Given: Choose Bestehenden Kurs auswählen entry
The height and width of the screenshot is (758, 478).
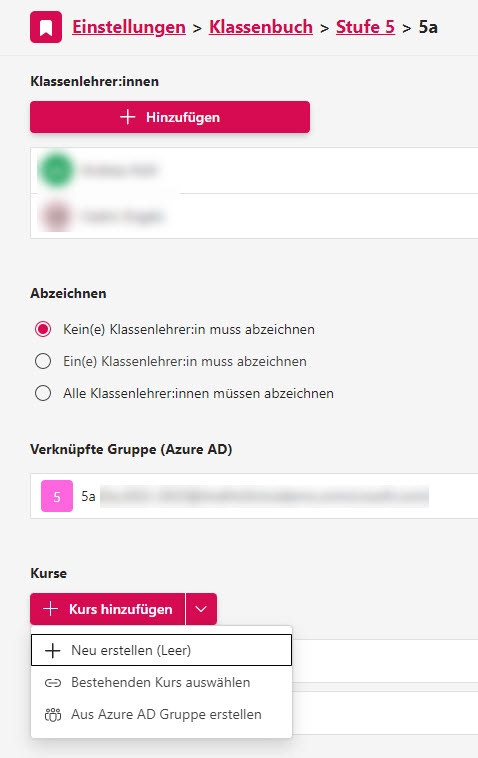Looking at the screenshot, I should (x=161, y=682).
